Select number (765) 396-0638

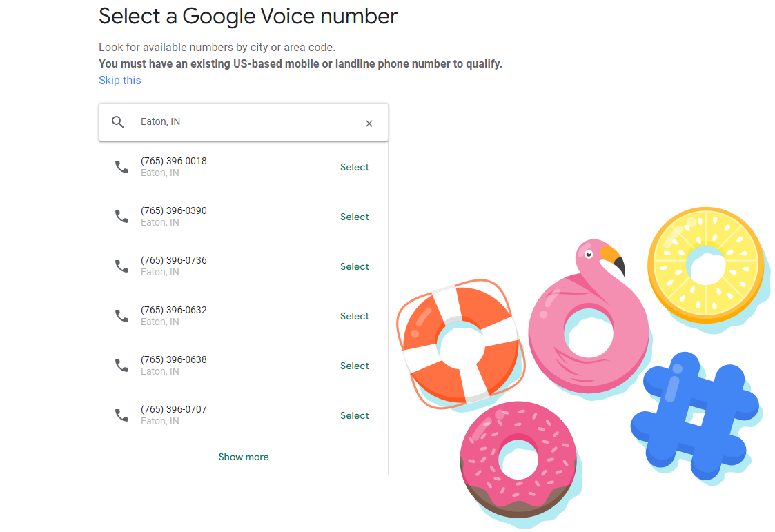pyautogui.click(x=354, y=365)
